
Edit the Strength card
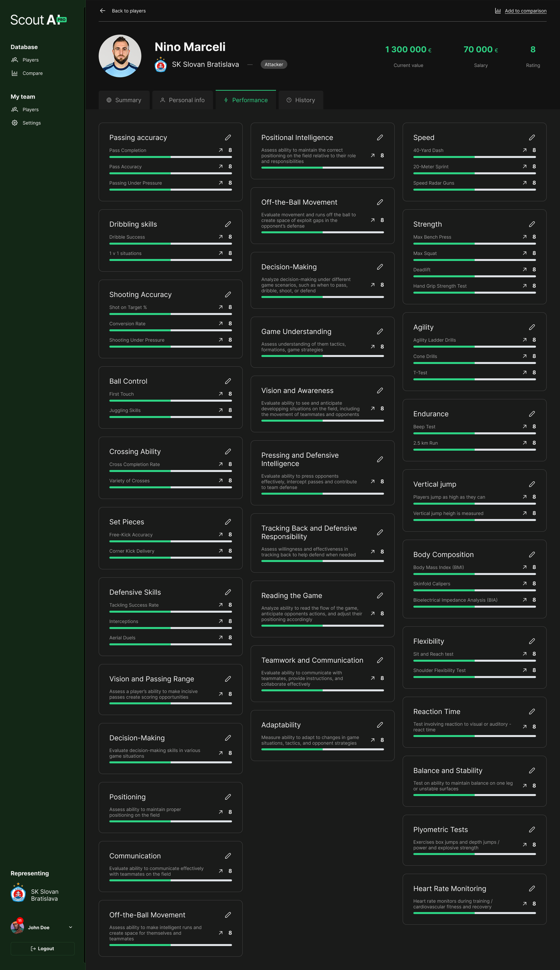[532, 224]
